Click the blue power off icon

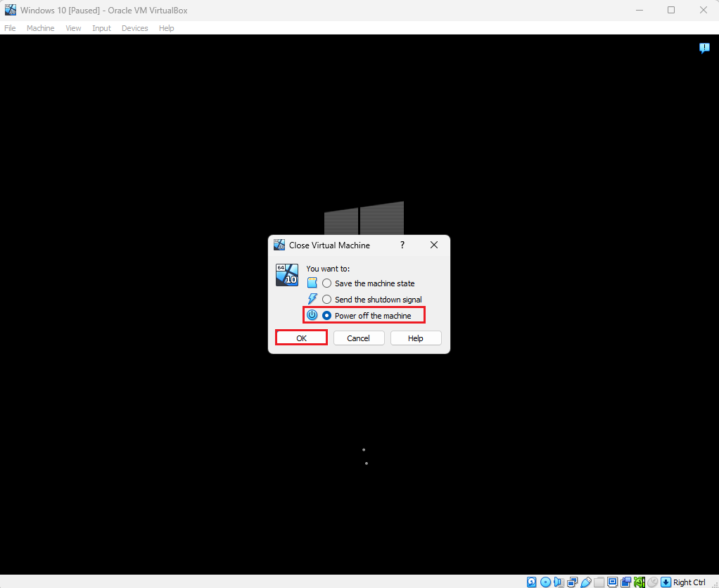pos(312,315)
